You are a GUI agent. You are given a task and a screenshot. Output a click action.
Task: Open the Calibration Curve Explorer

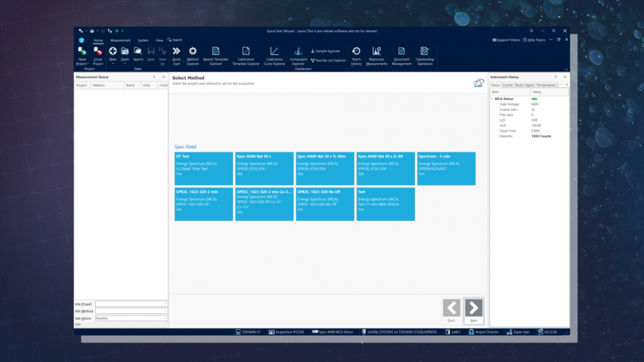(274, 56)
